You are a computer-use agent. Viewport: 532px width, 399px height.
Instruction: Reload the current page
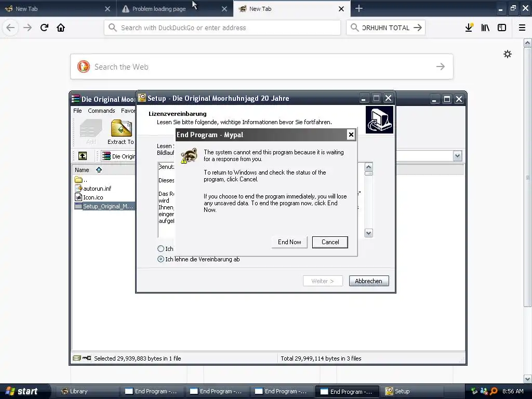[44, 28]
